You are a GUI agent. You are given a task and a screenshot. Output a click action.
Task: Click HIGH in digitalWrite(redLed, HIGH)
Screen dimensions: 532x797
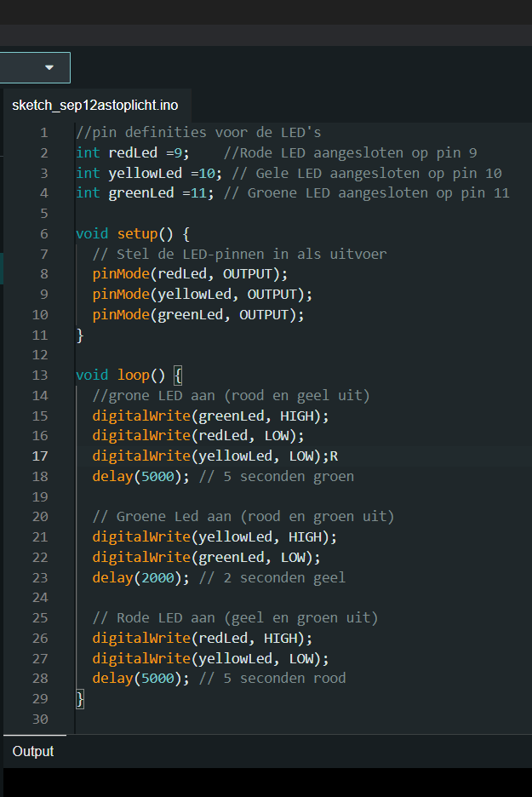pyautogui.click(x=280, y=638)
